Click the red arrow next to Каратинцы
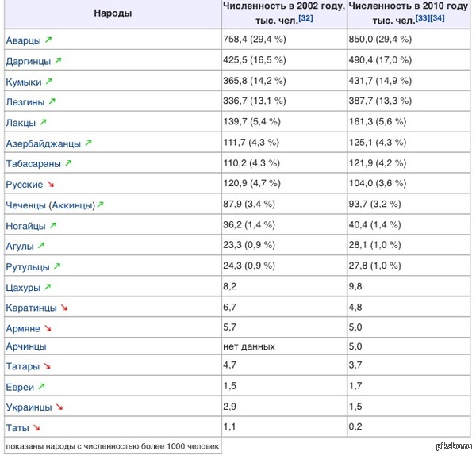This screenshot has width=476, height=455. point(64,307)
